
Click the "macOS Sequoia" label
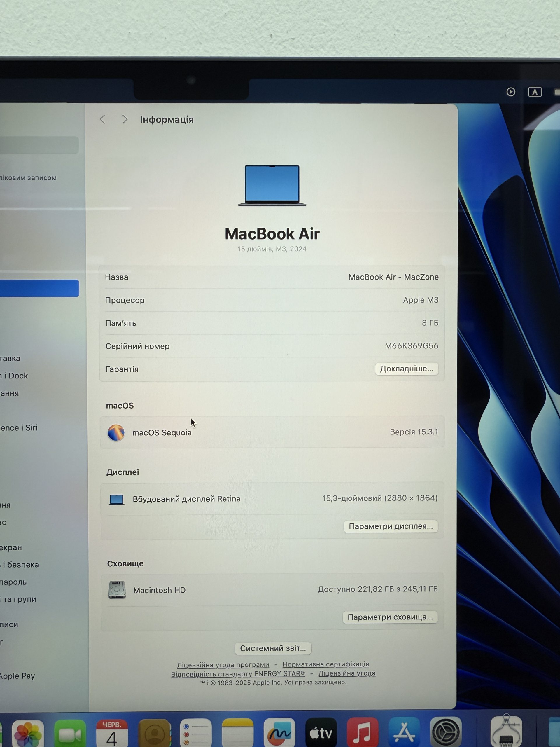coord(162,433)
